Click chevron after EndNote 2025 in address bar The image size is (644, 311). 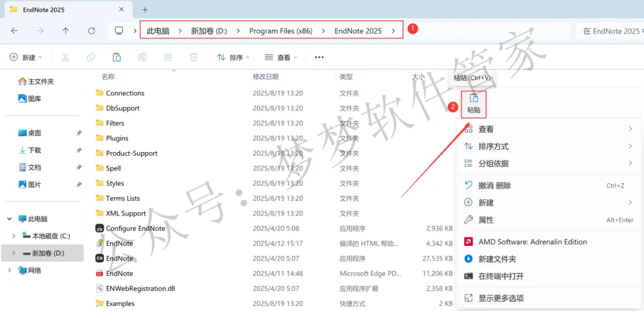(x=394, y=31)
